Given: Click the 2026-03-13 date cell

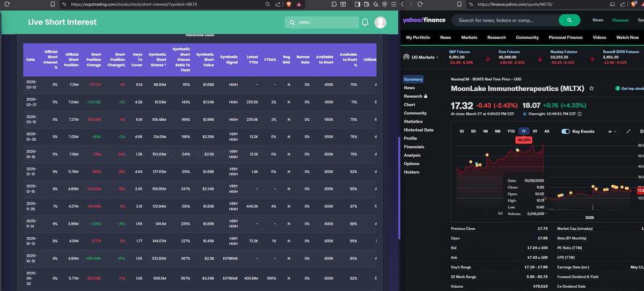Looking at the screenshot, I should click(x=31, y=85).
